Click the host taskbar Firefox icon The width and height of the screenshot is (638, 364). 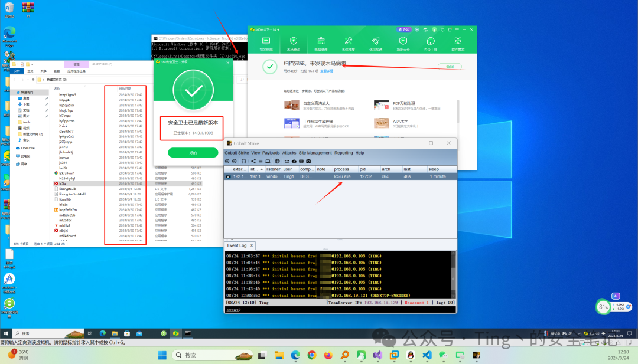tap(328, 355)
